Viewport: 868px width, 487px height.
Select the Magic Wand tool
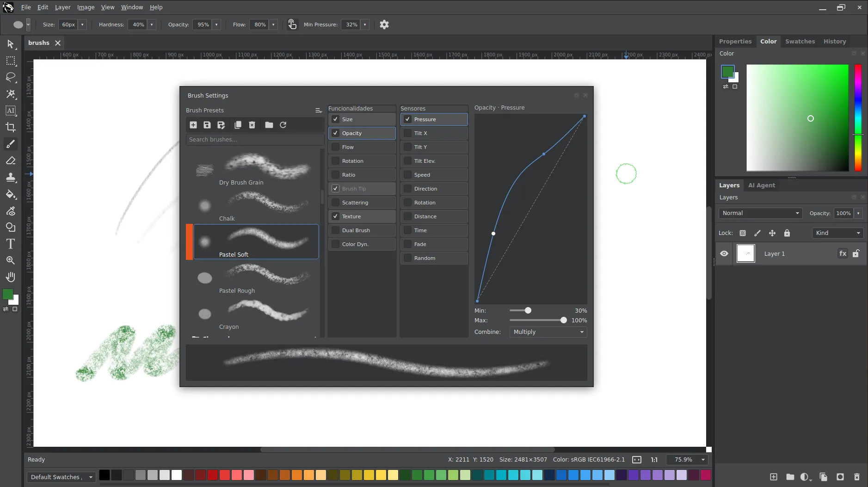point(11,94)
